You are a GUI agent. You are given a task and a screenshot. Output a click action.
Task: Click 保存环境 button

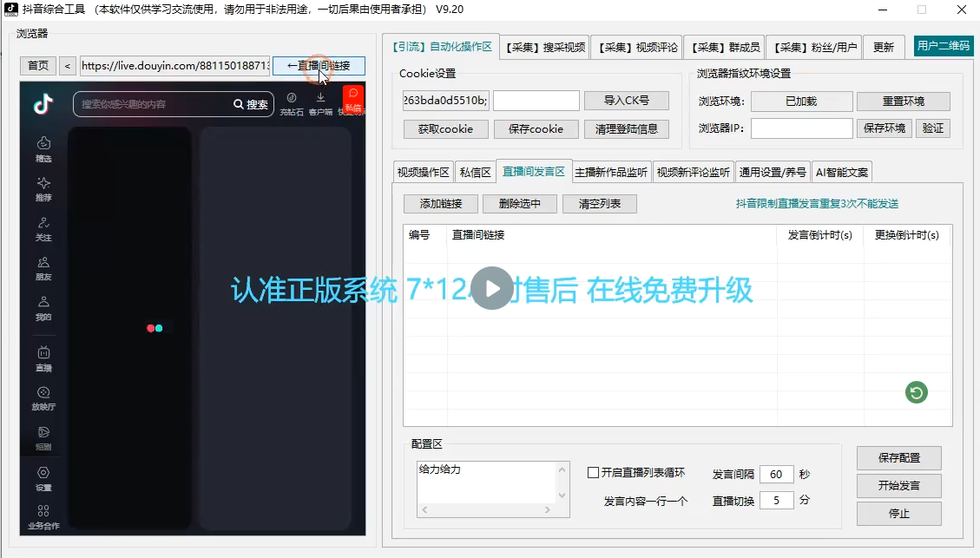click(x=885, y=128)
